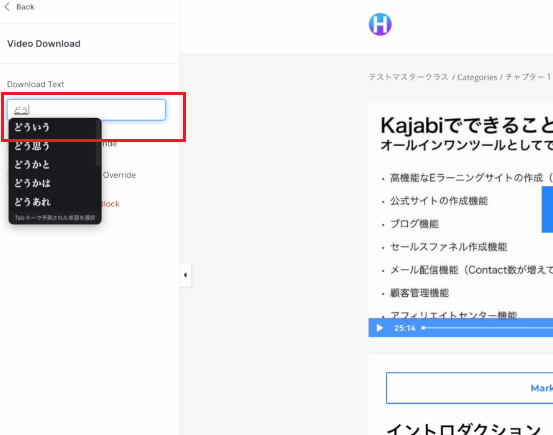The image size is (553, 435).
Task: Click the Download Text label
Action: point(35,84)
